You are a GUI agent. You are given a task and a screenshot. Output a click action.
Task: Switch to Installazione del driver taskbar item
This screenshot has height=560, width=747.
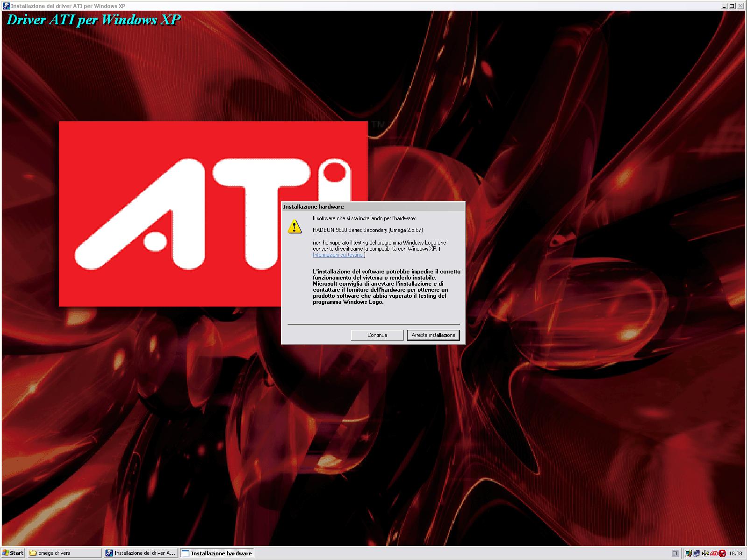(x=141, y=553)
